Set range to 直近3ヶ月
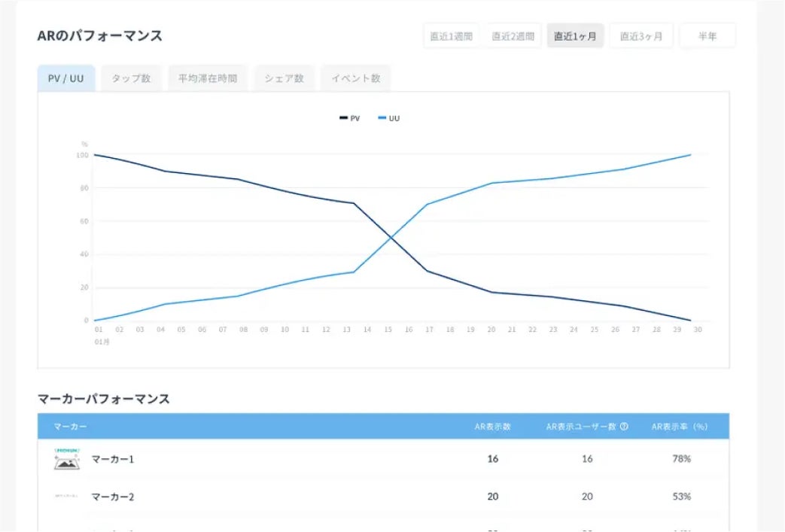This screenshot has width=785, height=532. [x=641, y=36]
